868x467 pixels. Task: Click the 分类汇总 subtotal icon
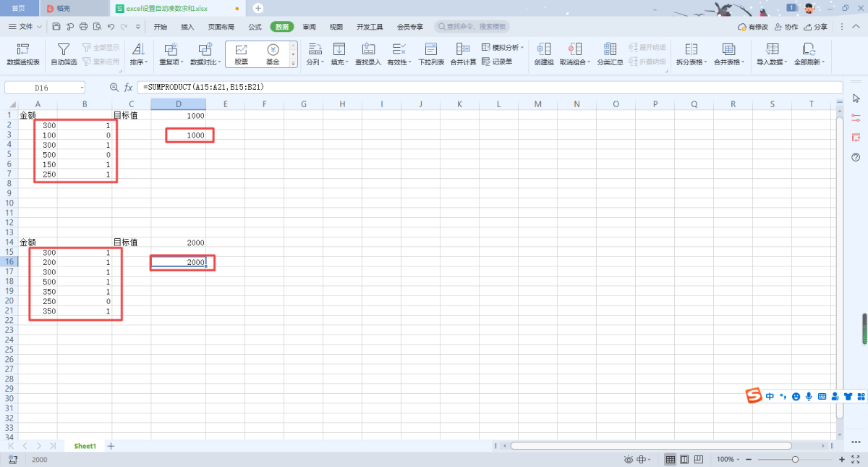[610, 54]
